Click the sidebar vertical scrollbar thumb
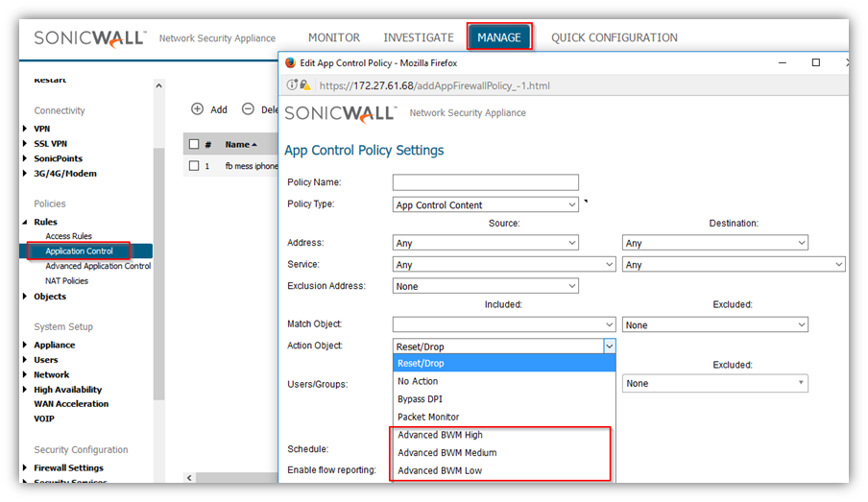Screen dimensions: 868x502 (158, 274)
